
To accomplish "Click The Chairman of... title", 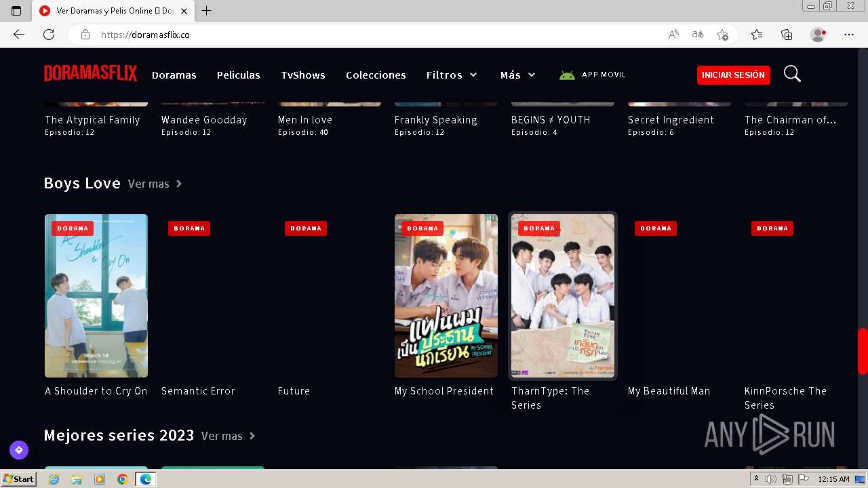I will point(791,120).
